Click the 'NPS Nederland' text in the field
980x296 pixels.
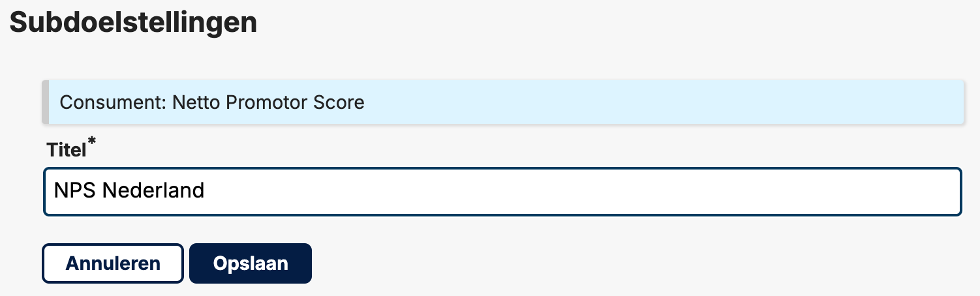(129, 191)
